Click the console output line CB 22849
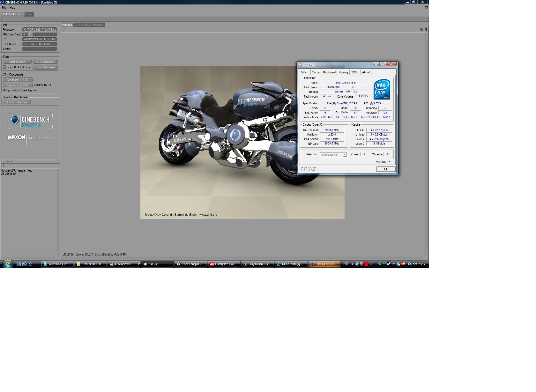 pos(8,174)
